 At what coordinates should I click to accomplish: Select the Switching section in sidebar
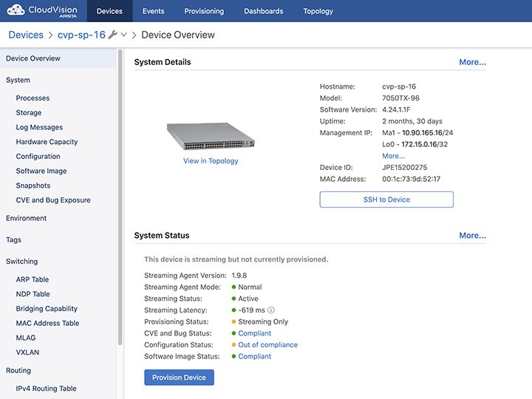coord(21,262)
